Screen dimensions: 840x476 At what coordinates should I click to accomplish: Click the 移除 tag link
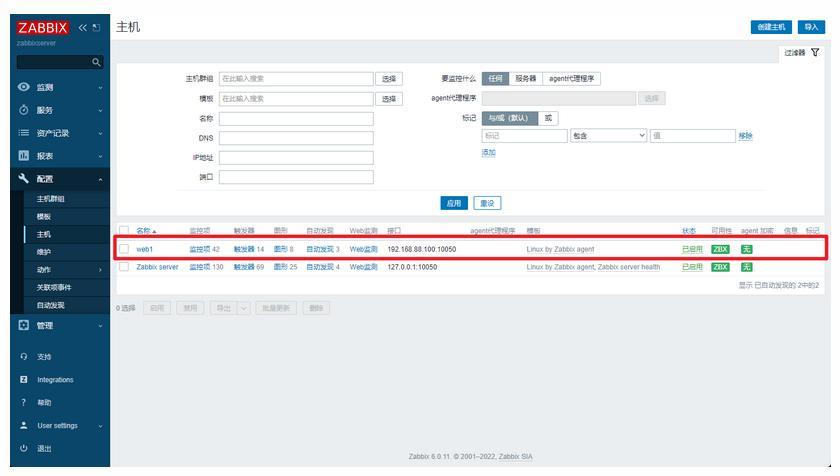point(745,136)
